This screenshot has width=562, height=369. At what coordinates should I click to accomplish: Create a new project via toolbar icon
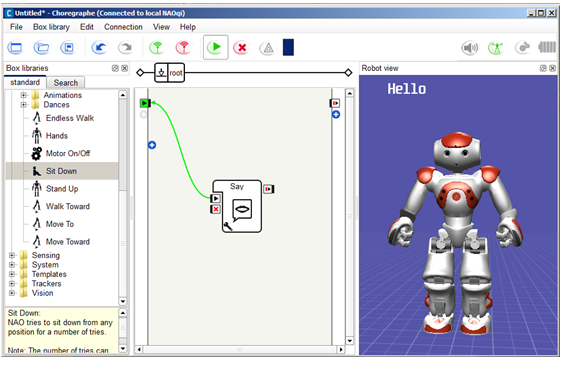point(15,48)
